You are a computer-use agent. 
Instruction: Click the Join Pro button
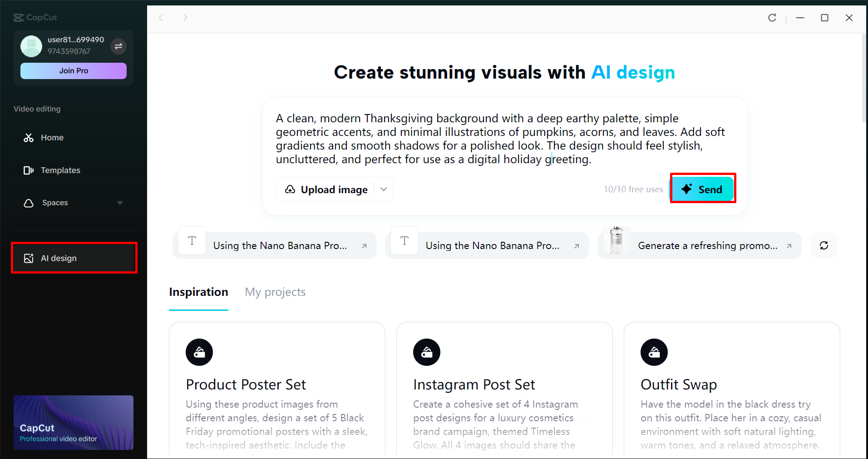(74, 71)
